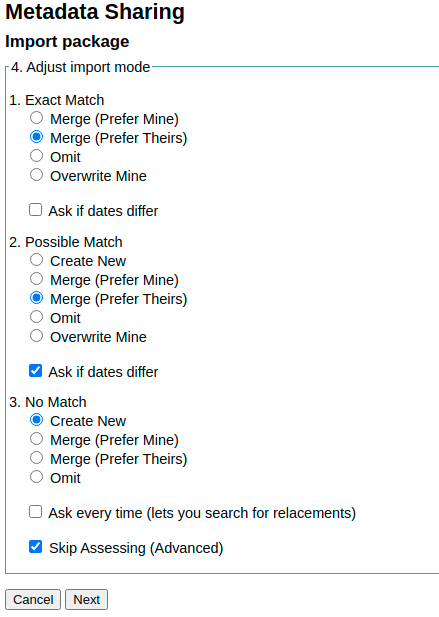The image size is (439, 617).
Task: Choose Omit for No Match
Action: click(x=36, y=477)
